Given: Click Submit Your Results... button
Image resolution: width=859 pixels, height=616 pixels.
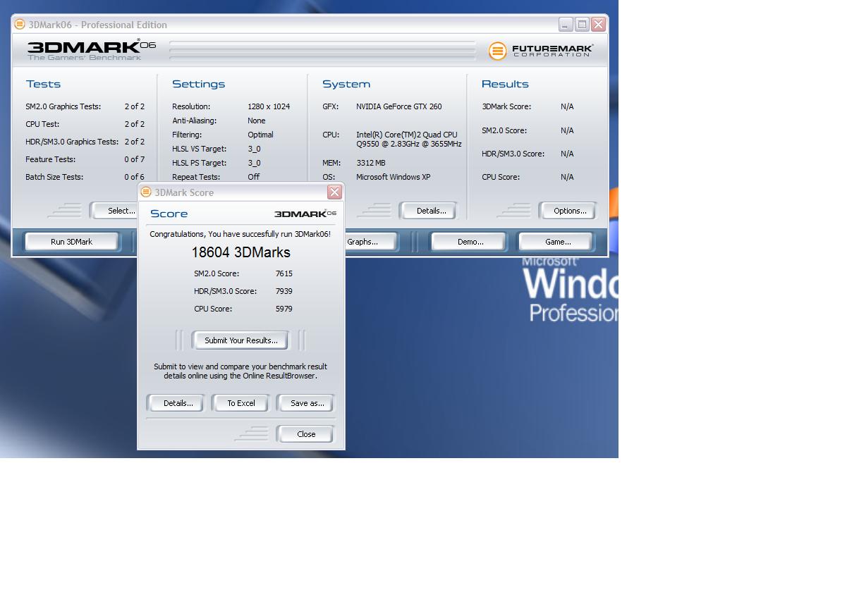Looking at the screenshot, I should (241, 340).
